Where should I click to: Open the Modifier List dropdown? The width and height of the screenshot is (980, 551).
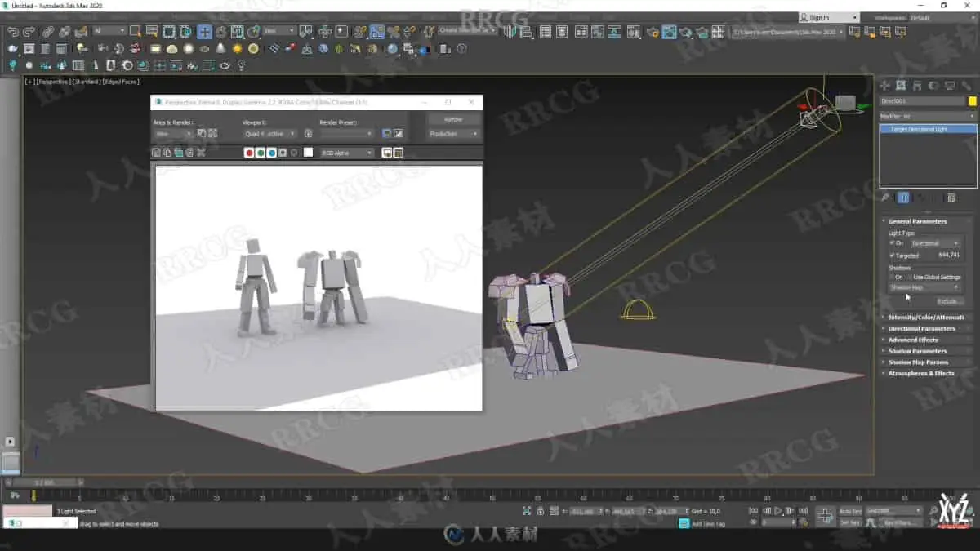927,117
